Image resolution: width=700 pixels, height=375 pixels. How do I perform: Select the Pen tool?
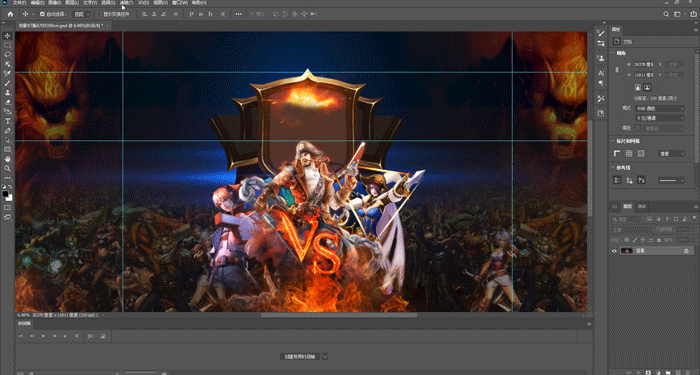8,131
